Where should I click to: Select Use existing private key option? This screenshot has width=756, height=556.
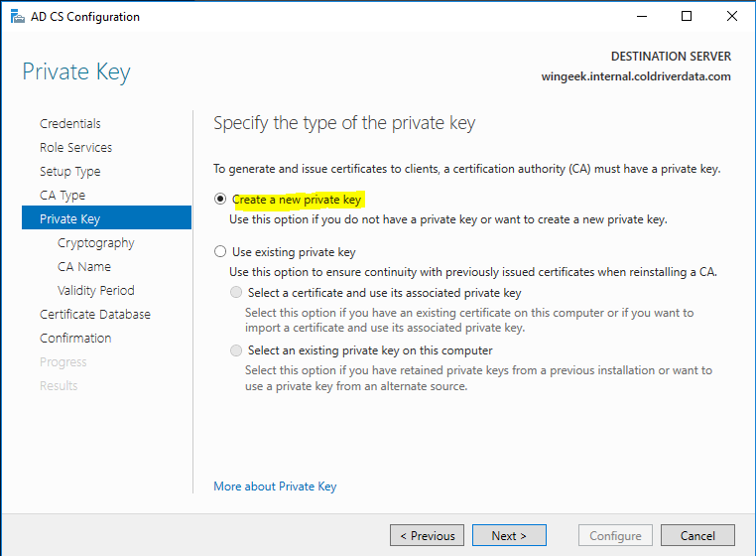220,252
